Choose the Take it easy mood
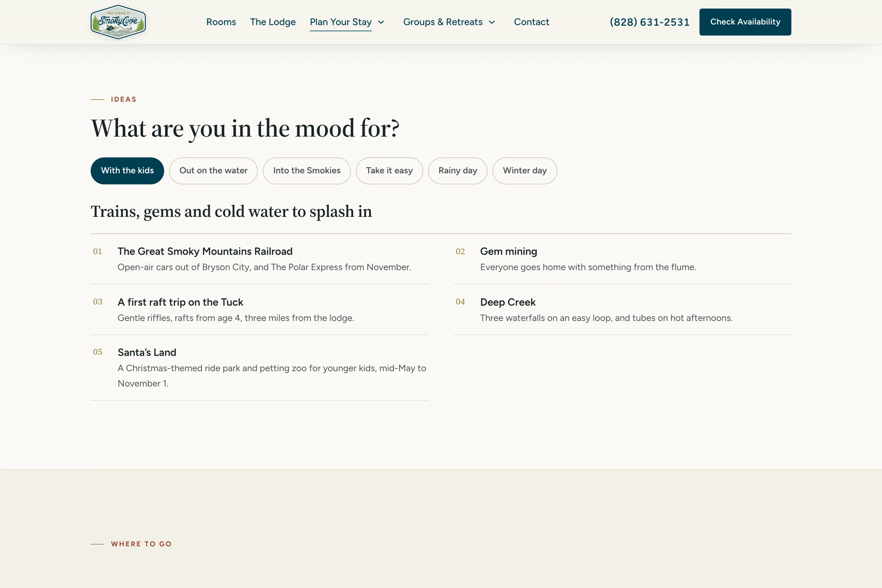This screenshot has width=882, height=588. (389, 171)
